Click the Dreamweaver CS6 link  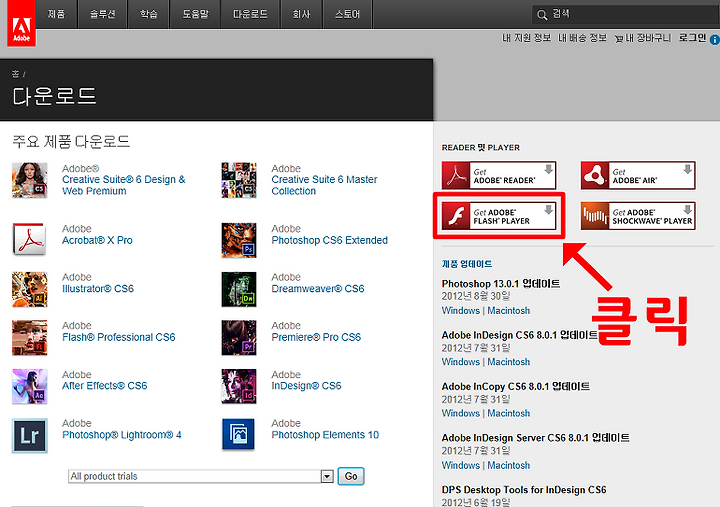[318, 288]
